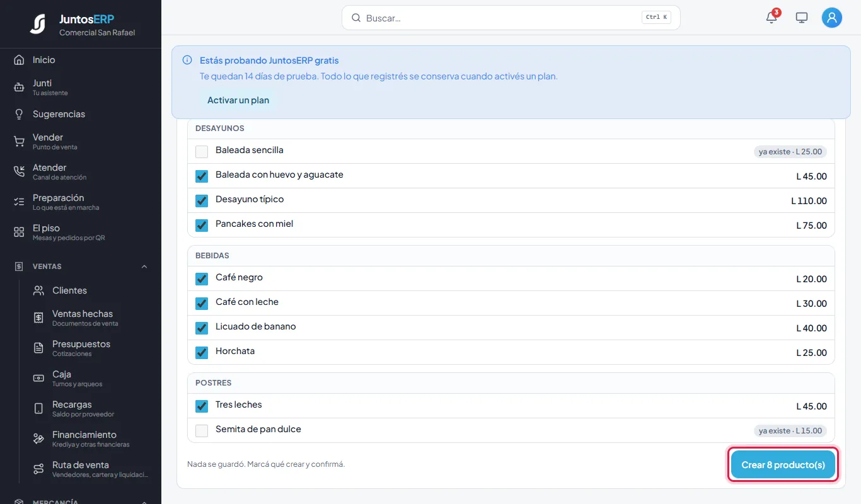Screen dimensions: 861x504
Task: Click the Ruta de venta route icon
Action: point(38,469)
